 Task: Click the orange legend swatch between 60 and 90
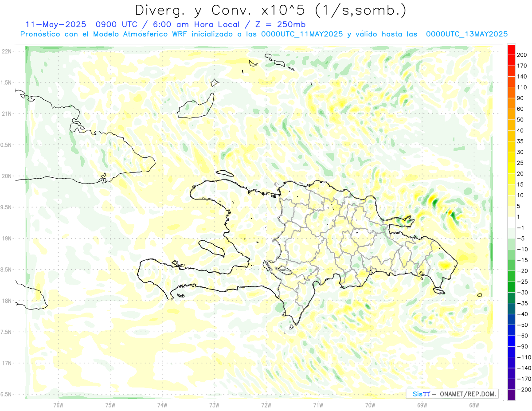[x=511, y=104]
